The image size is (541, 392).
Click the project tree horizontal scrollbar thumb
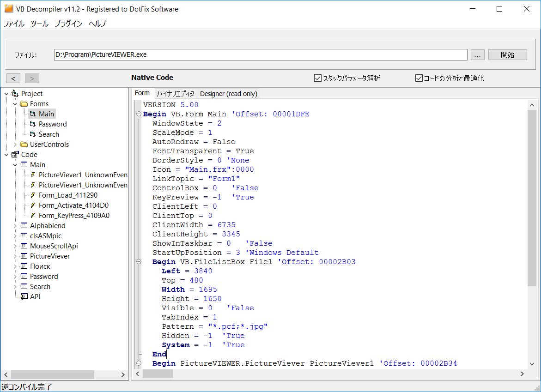pyautogui.click(x=53, y=374)
